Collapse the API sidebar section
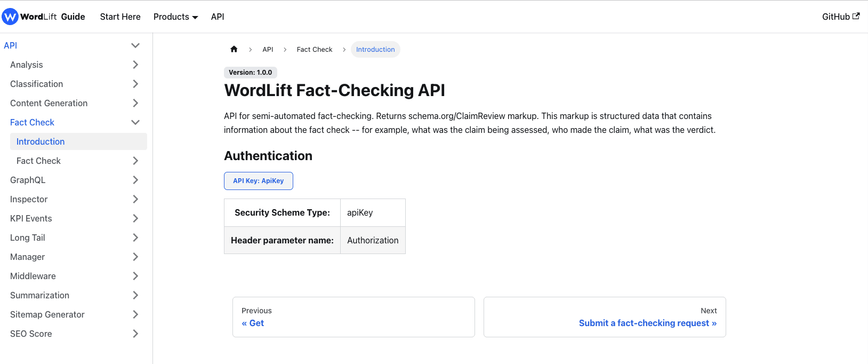This screenshot has height=364, width=868. (135, 45)
